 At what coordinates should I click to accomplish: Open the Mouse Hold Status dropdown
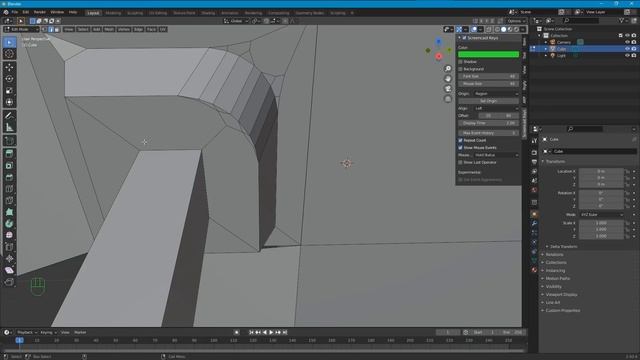click(x=496, y=156)
